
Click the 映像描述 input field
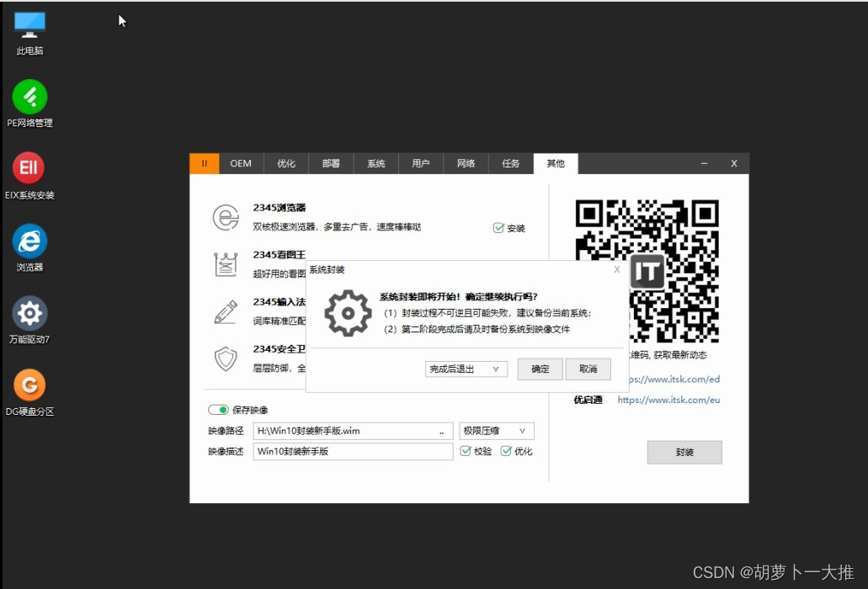click(x=352, y=451)
